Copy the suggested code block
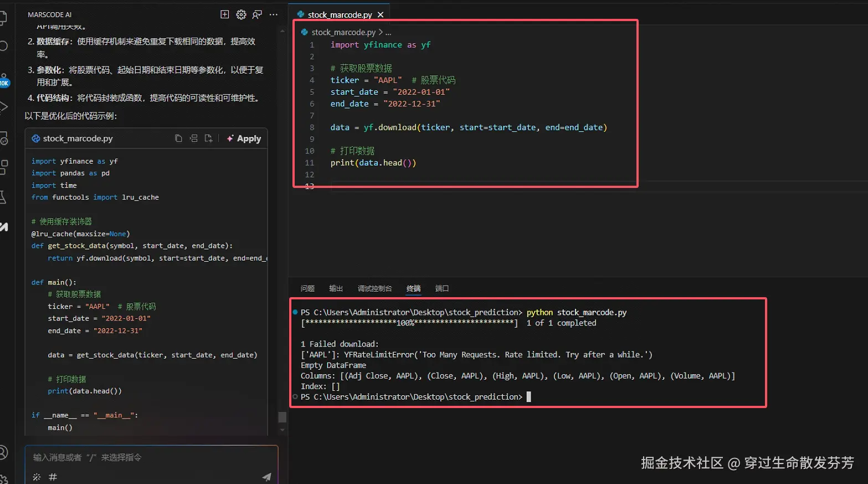 [x=178, y=138]
